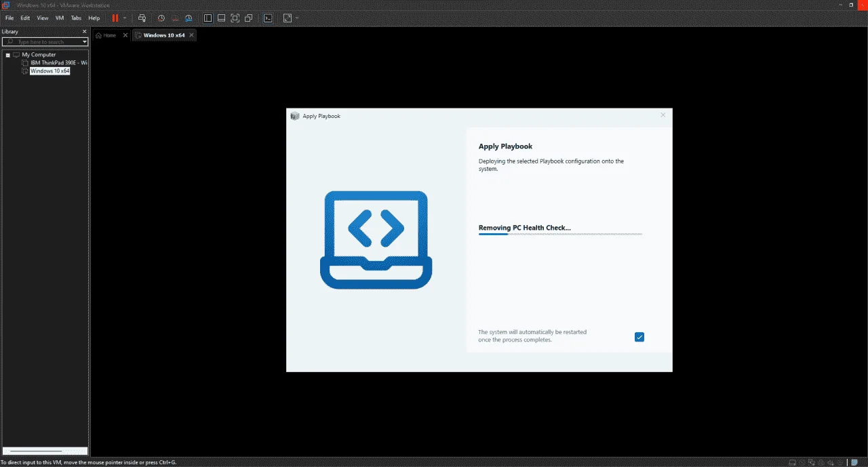
Task: Click the hard disk status bar icon
Action: coord(792,462)
